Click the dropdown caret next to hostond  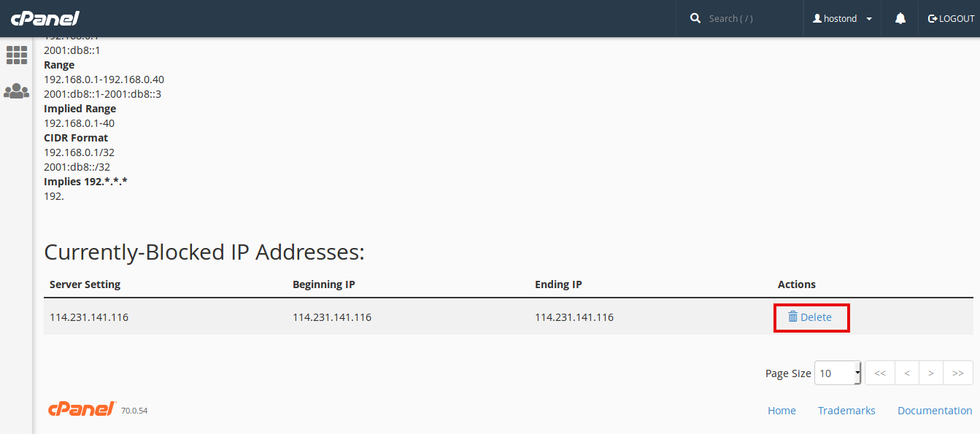(869, 19)
